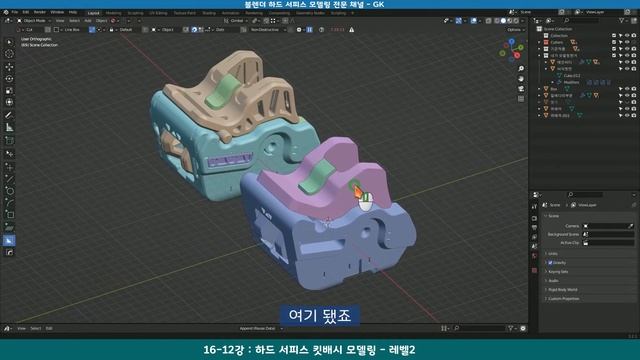Click the pan hand viewport icon
The height and width of the screenshot is (360, 640).
coord(521,78)
